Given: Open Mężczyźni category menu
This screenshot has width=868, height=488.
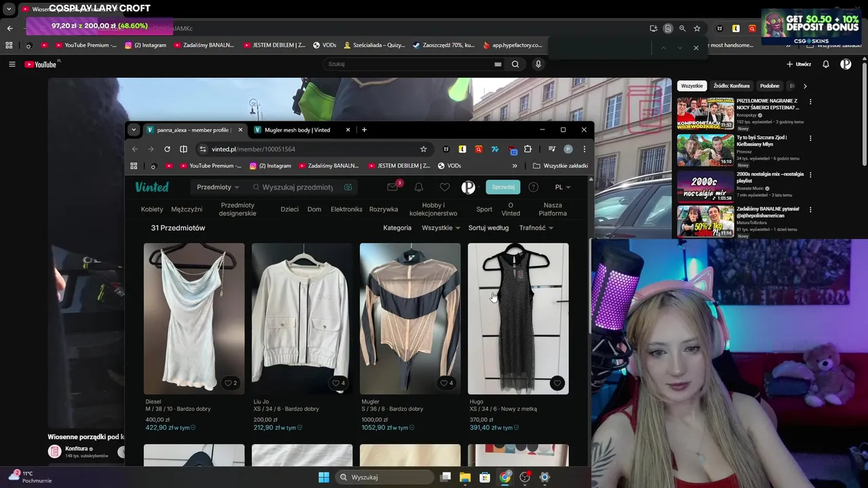Looking at the screenshot, I should (x=186, y=209).
